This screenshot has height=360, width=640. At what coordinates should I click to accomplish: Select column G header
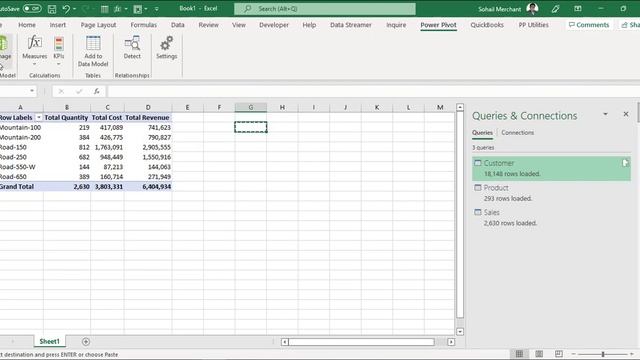tap(251, 107)
